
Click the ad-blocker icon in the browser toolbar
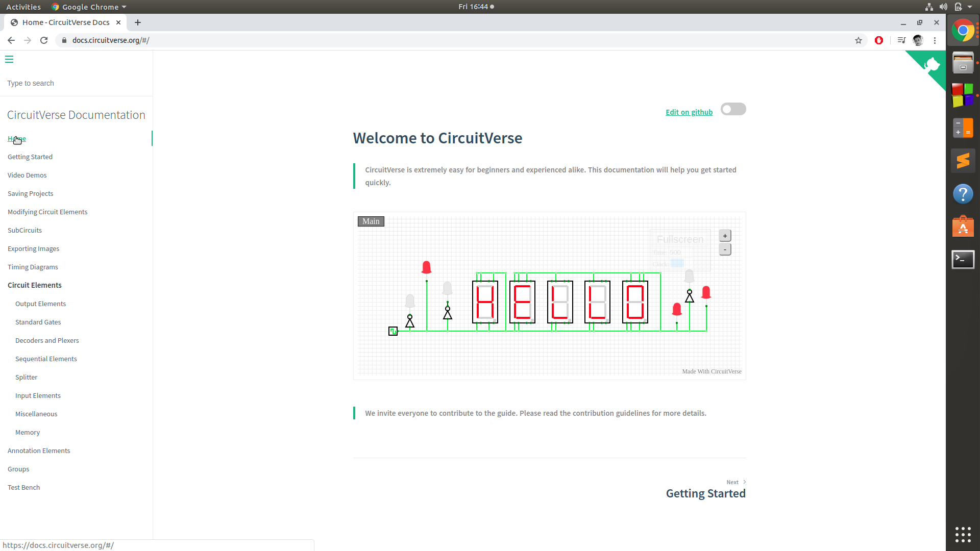879,40
